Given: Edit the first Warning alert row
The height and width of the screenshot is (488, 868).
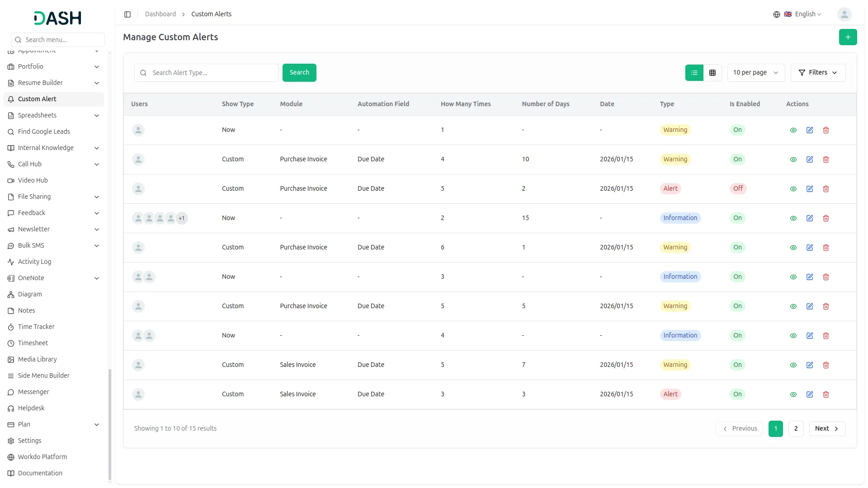Looking at the screenshot, I should 809,130.
